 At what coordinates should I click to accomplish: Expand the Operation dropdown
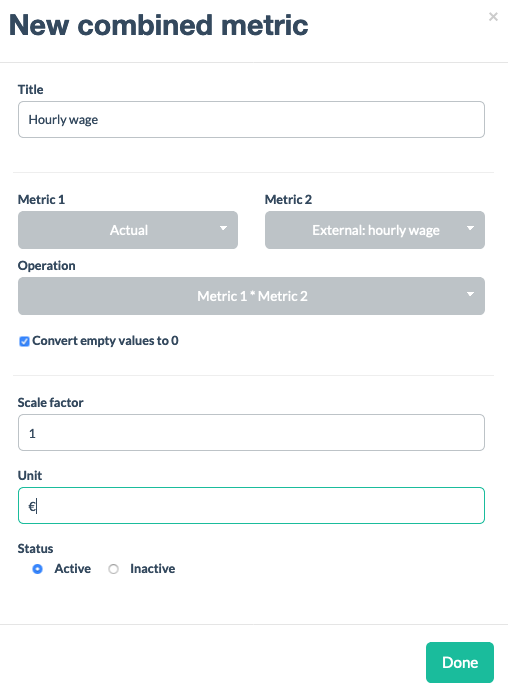[x=251, y=296]
